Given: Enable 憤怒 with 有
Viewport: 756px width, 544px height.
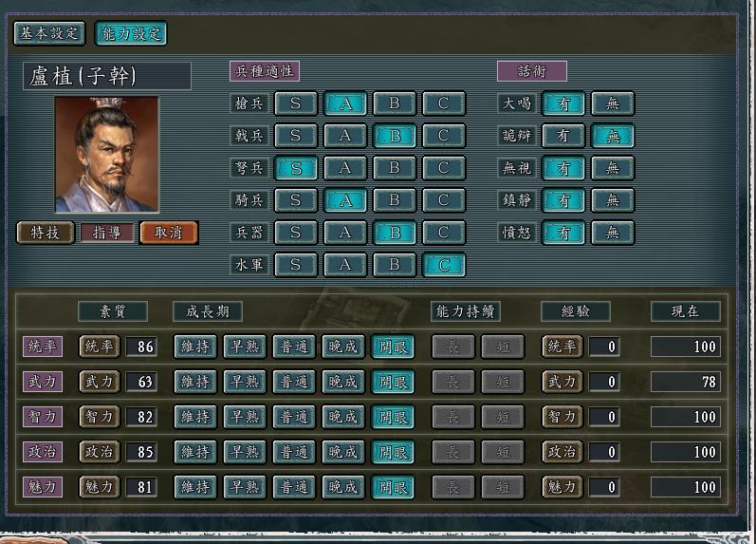Looking at the screenshot, I should tap(563, 233).
